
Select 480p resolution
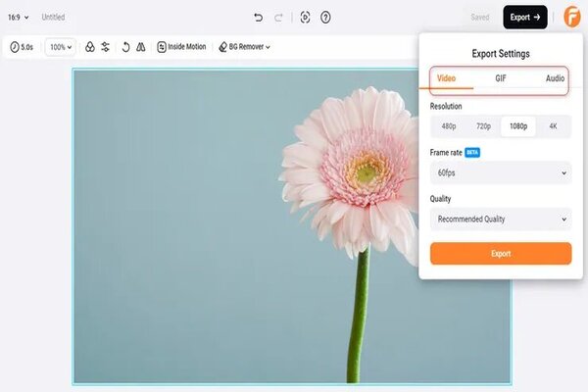point(449,126)
